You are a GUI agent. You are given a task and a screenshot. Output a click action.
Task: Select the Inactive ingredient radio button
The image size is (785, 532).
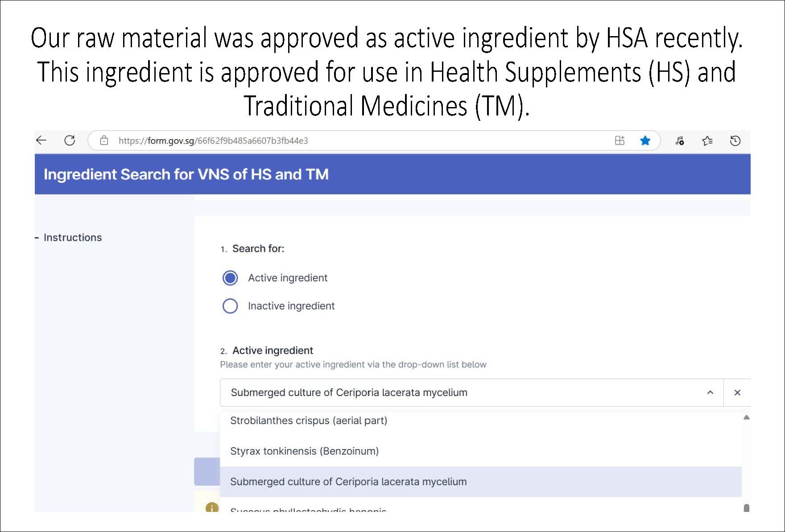point(230,306)
